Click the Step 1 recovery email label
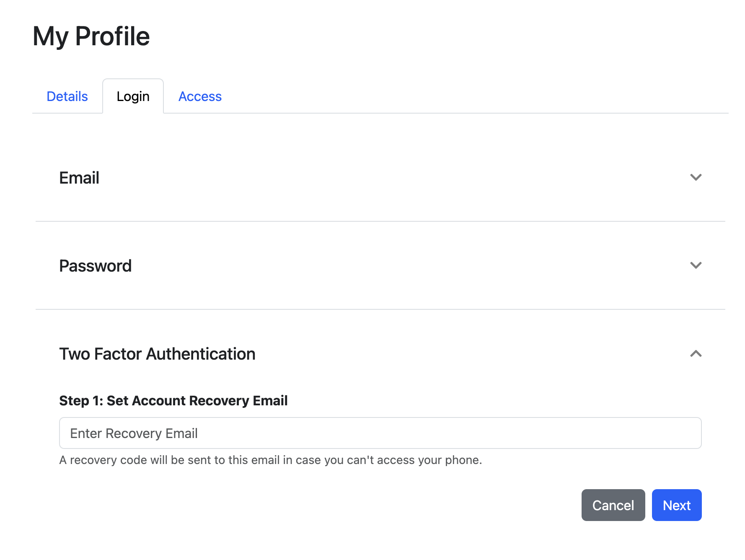The image size is (745, 560). 173,401
